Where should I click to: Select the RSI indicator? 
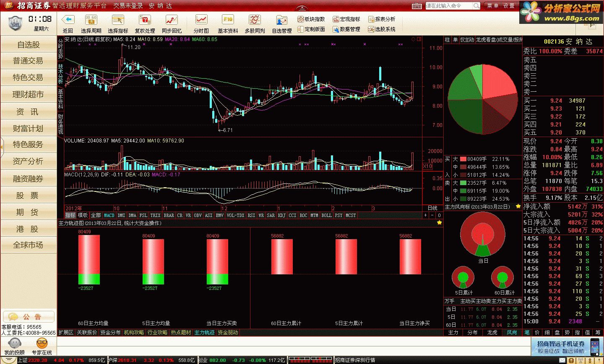click(x=251, y=215)
